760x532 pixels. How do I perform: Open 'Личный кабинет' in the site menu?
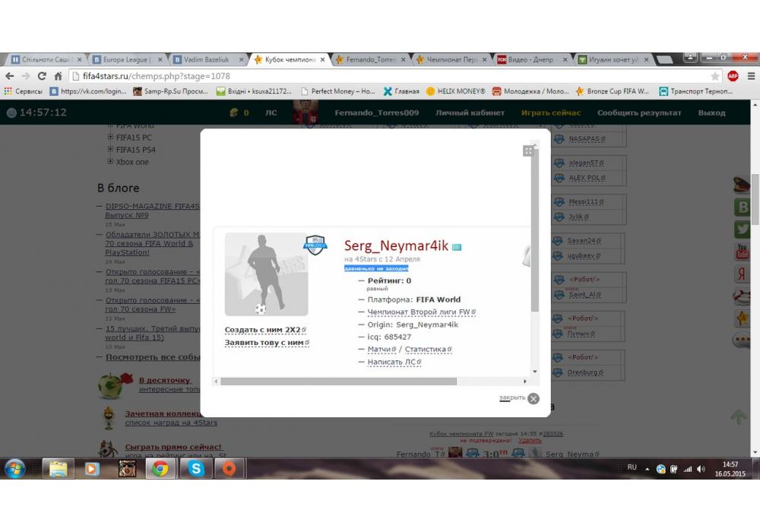469,112
